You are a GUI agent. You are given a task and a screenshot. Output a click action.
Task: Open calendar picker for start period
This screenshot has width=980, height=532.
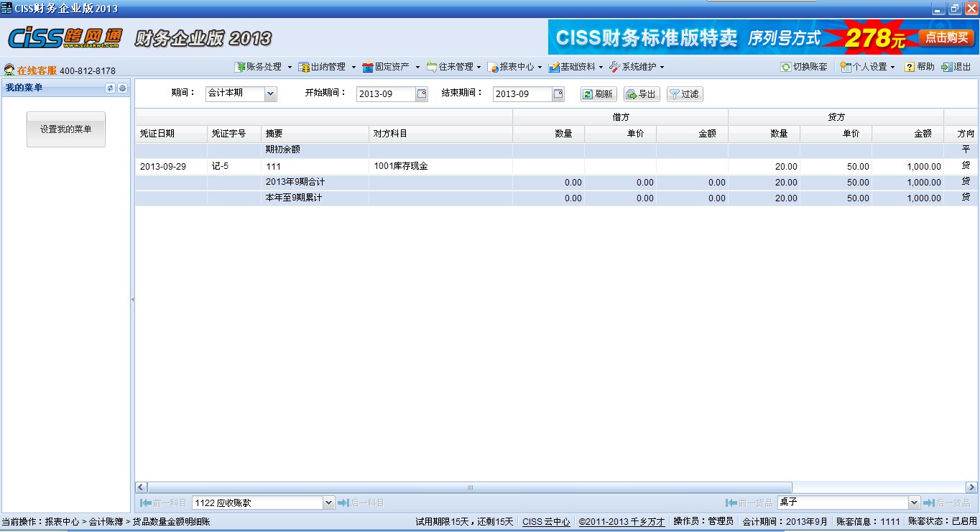click(x=422, y=93)
